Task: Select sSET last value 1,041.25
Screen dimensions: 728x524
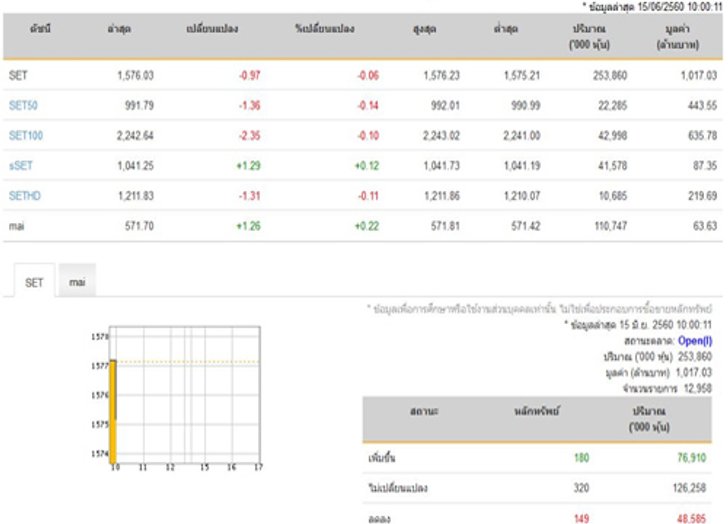Action: tap(135, 166)
